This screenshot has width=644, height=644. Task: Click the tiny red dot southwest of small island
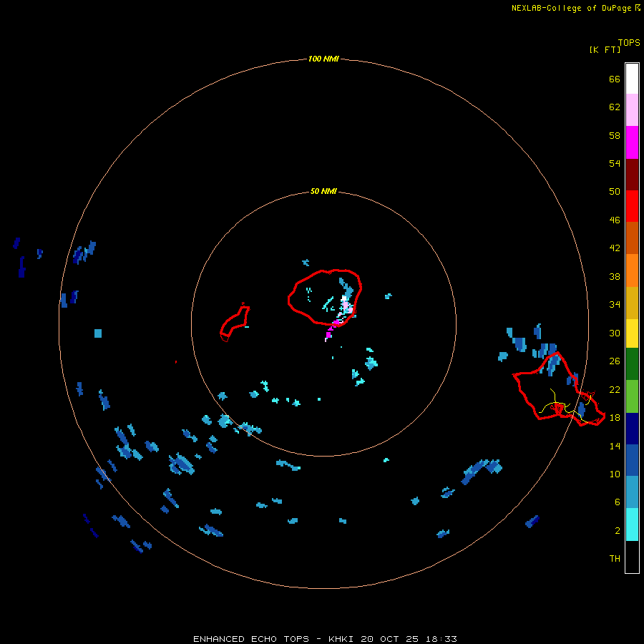pyautogui.click(x=176, y=362)
